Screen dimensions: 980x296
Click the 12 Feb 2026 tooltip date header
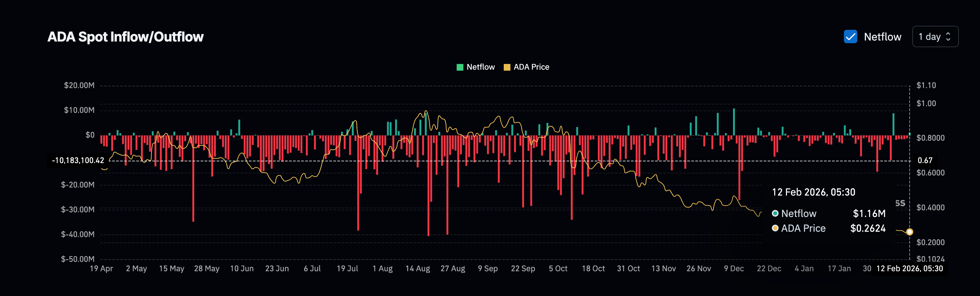(813, 192)
